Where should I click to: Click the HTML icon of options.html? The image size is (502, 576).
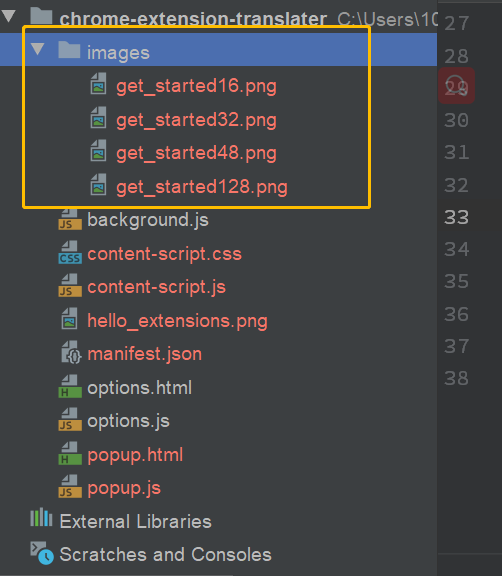(70, 386)
